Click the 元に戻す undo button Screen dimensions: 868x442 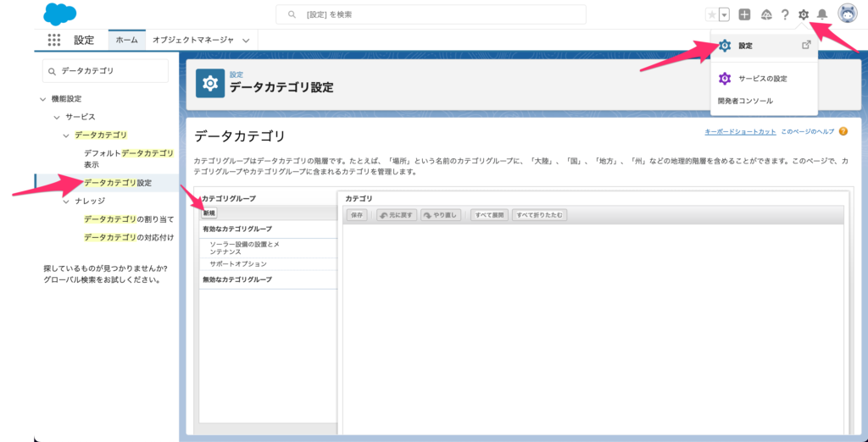coord(397,215)
